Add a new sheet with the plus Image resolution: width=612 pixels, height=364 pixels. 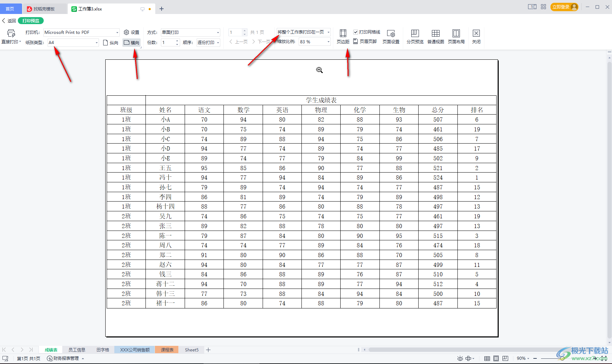208,350
